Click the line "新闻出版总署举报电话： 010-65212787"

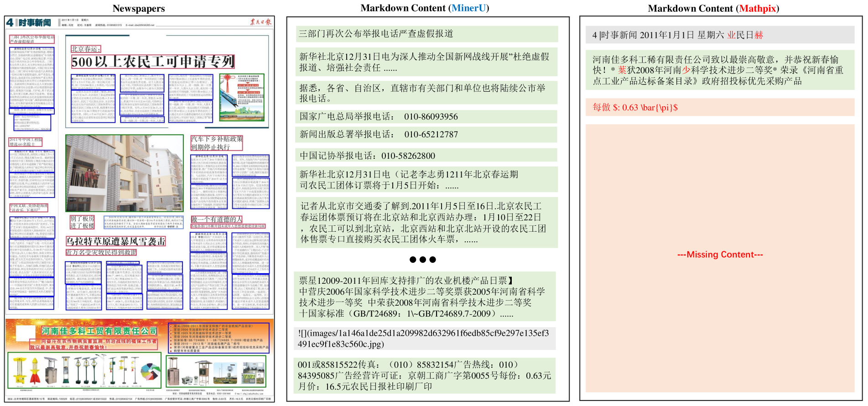click(x=426, y=135)
